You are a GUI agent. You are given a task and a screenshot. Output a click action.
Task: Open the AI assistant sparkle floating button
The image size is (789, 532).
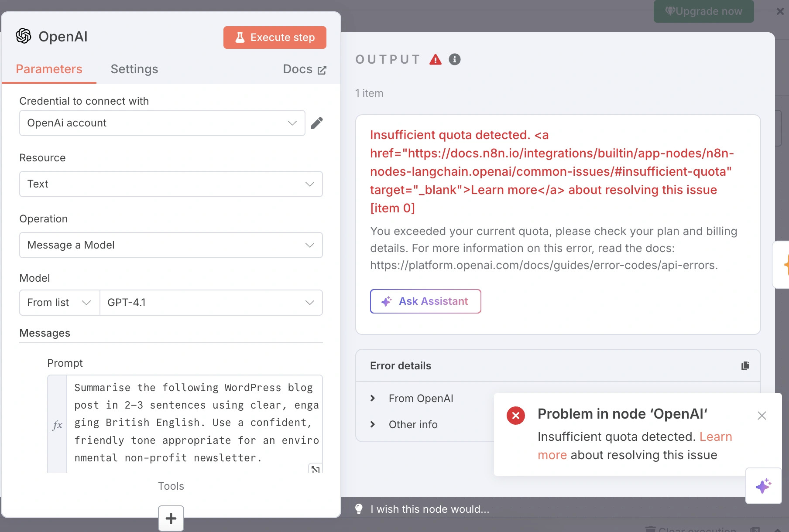tap(763, 486)
